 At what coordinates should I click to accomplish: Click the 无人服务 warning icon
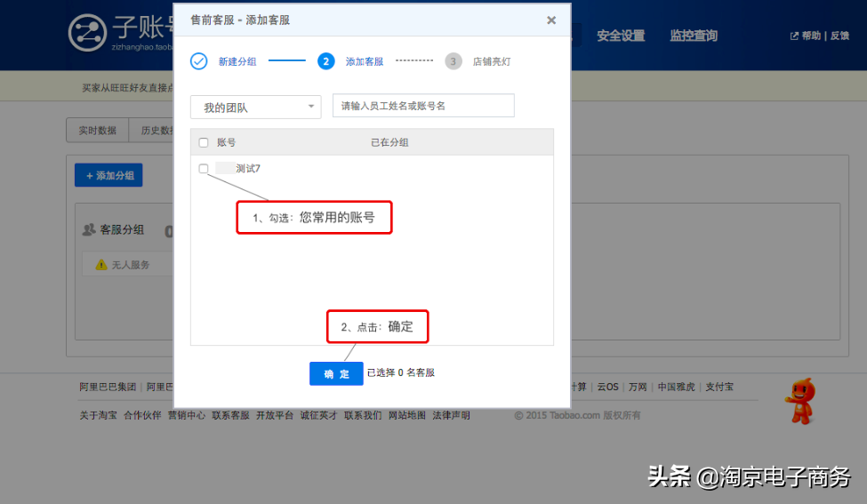101,265
